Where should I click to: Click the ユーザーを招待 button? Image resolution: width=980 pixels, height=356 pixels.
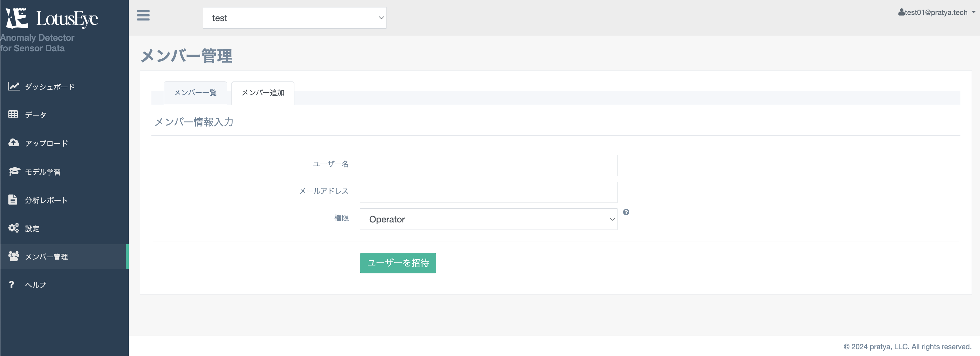coord(398,263)
